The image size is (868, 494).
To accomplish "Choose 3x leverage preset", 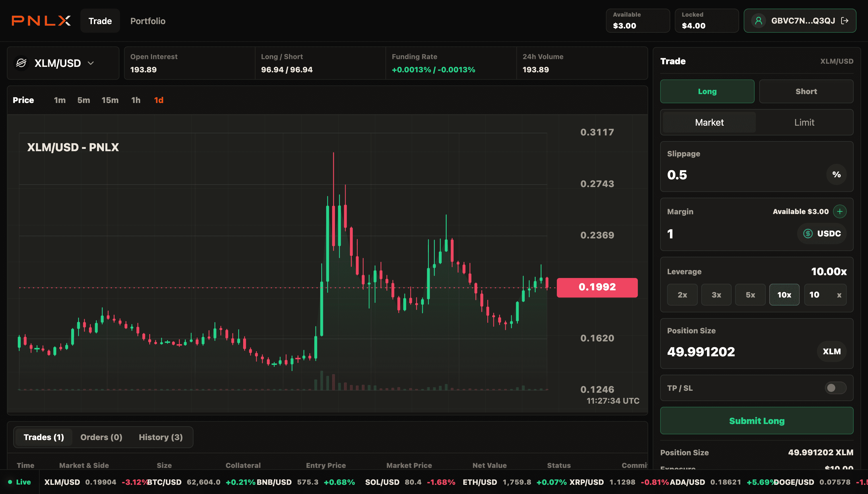I will point(716,295).
